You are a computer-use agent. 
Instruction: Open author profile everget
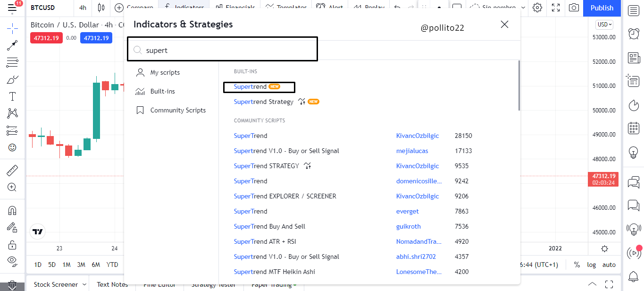[408, 211]
